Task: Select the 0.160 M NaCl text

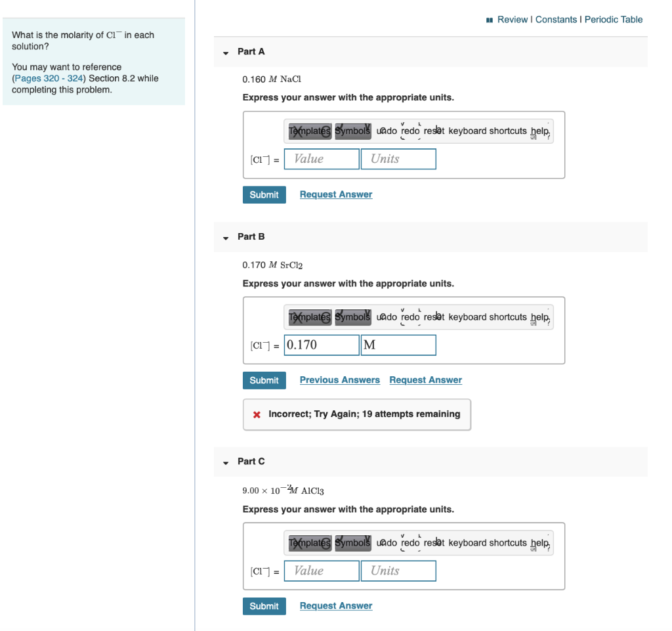Action: [272, 79]
